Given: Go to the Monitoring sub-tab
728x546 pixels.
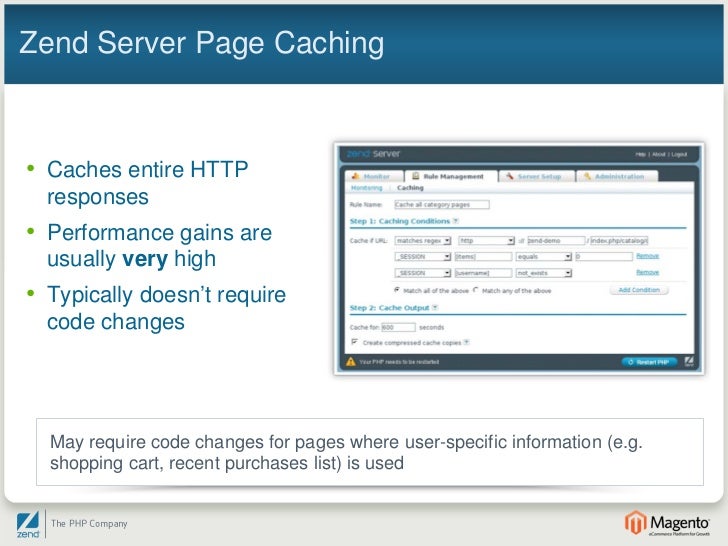Looking at the screenshot, I should (367, 188).
